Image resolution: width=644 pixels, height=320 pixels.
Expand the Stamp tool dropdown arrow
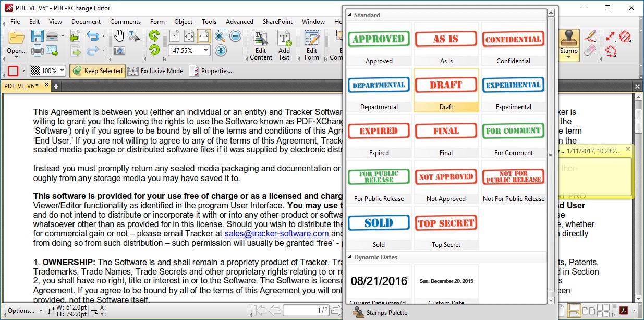pyautogui.click(x=569, y=56)
